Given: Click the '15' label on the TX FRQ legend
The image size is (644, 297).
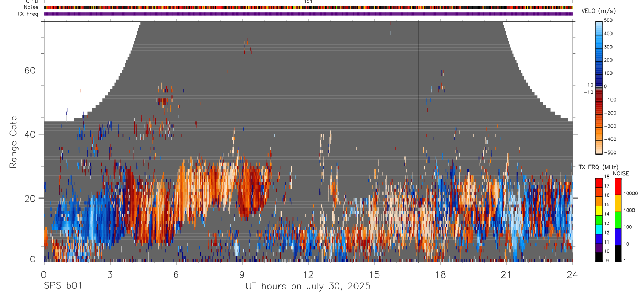Looking at the screenshot, I should click(x=607, y=205).
